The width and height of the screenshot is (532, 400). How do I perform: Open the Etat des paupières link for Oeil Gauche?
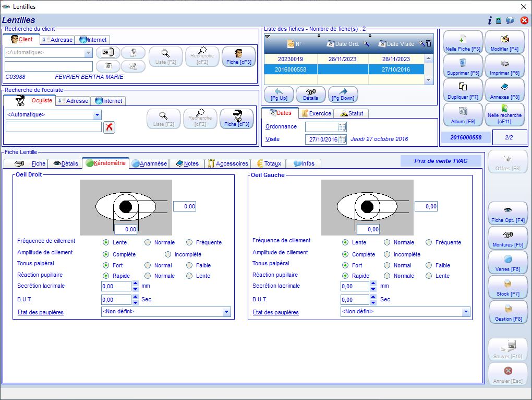coord(276,312)
